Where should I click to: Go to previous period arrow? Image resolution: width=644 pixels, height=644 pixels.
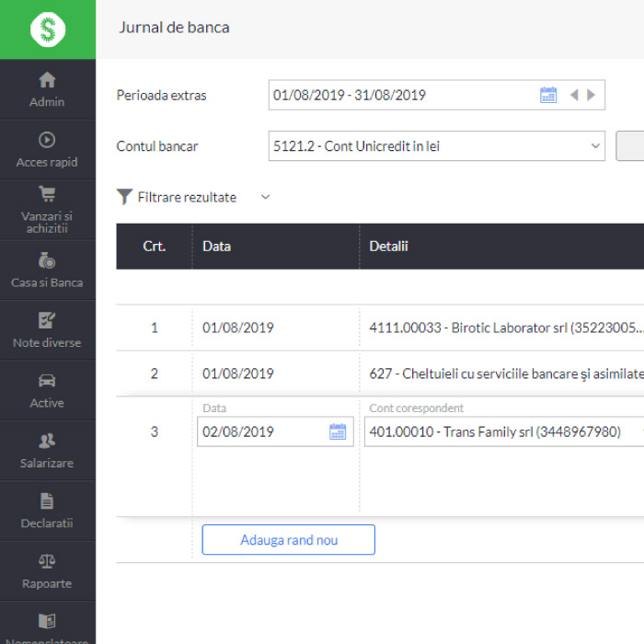point(573,95)
